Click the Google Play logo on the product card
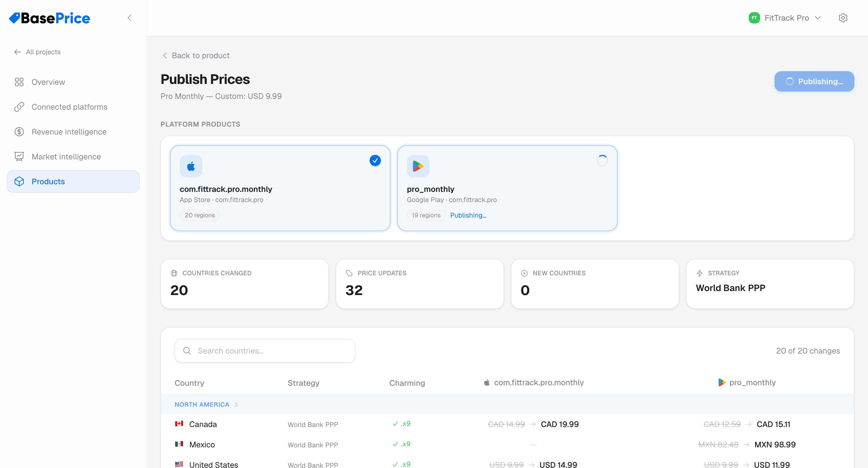 [418, 166]
